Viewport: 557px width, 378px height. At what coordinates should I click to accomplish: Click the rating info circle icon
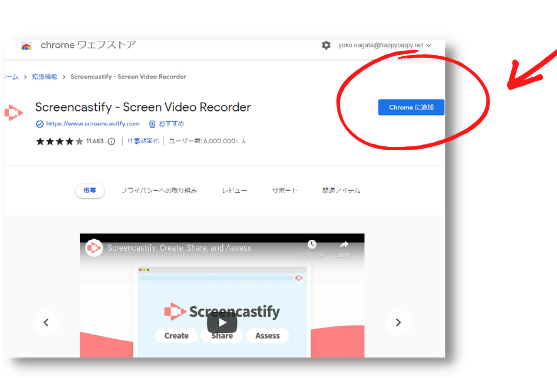coord(111,141)
